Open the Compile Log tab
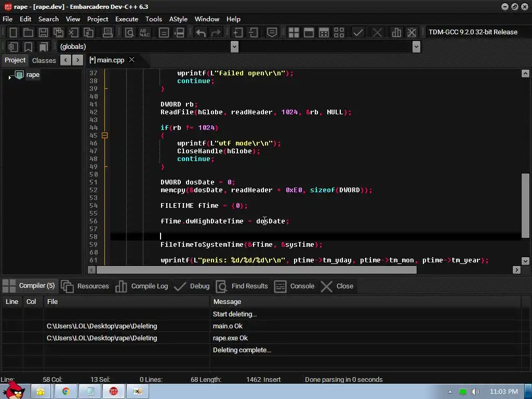The width and height of the screenshot is (532, 399). (142, 286)
